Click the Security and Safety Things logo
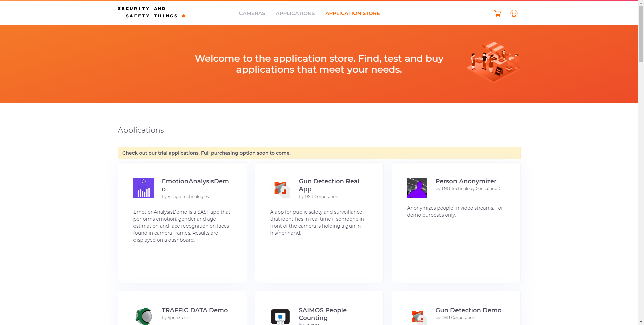The width and height of the screenshot is (644, 325). [x=151, y=12]
